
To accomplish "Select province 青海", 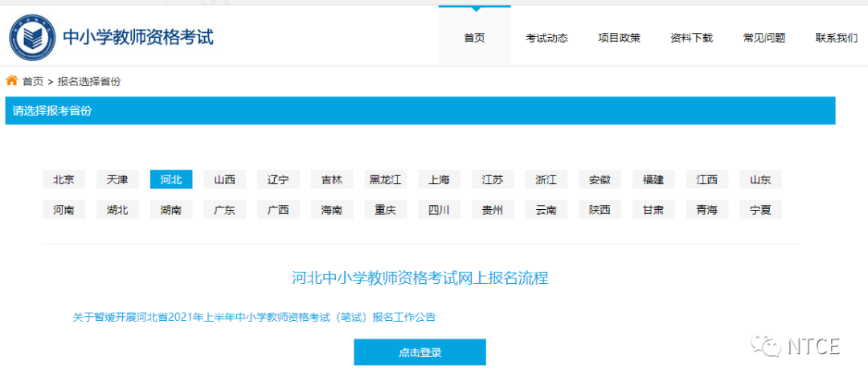I will point(707,209).
